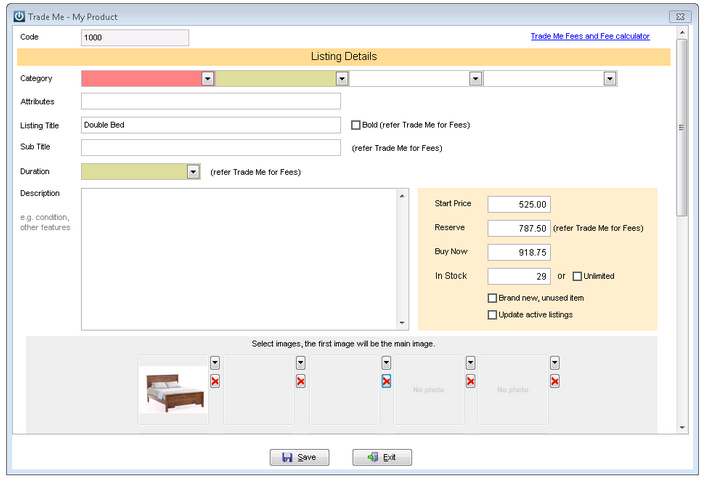Remove the second image with red X
Screen dimensions: 702x478
click(300, 381)
